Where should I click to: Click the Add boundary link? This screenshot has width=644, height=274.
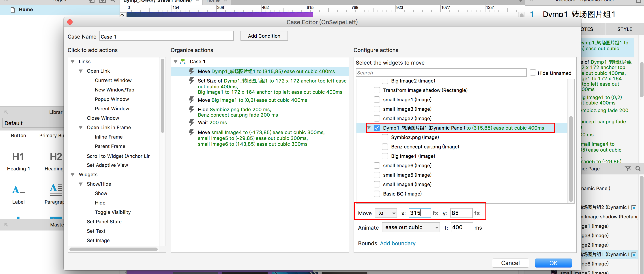click(397, 243)
